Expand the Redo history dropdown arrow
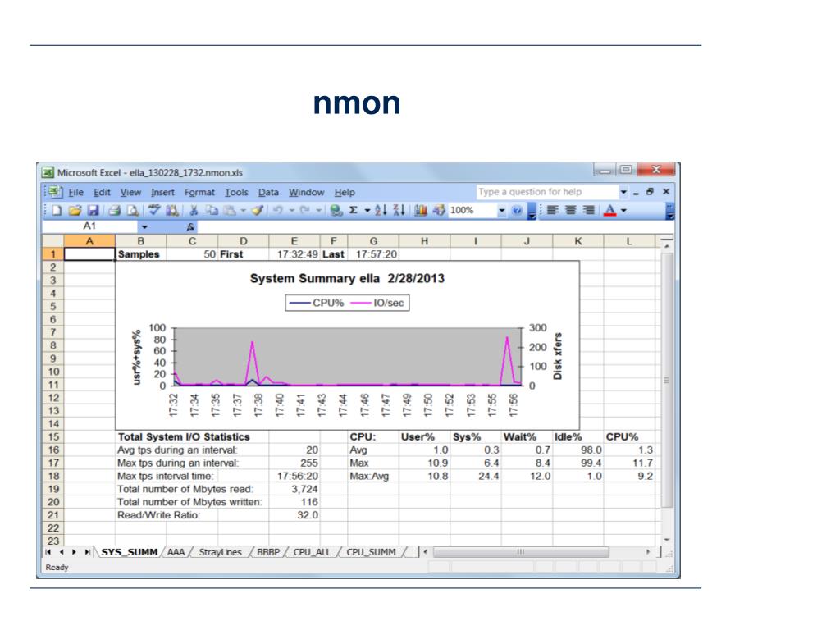The image size is (840, 630). tap(318, 211)
